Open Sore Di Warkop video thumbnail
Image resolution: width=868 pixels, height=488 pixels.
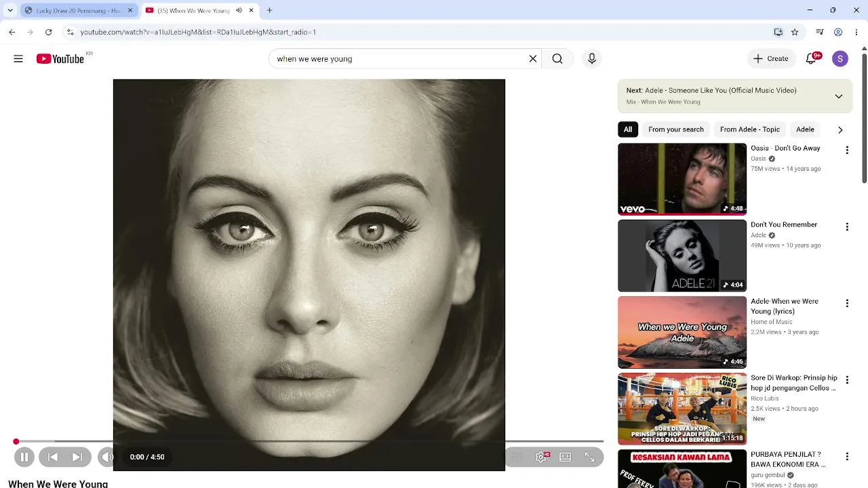coord(682,409)
